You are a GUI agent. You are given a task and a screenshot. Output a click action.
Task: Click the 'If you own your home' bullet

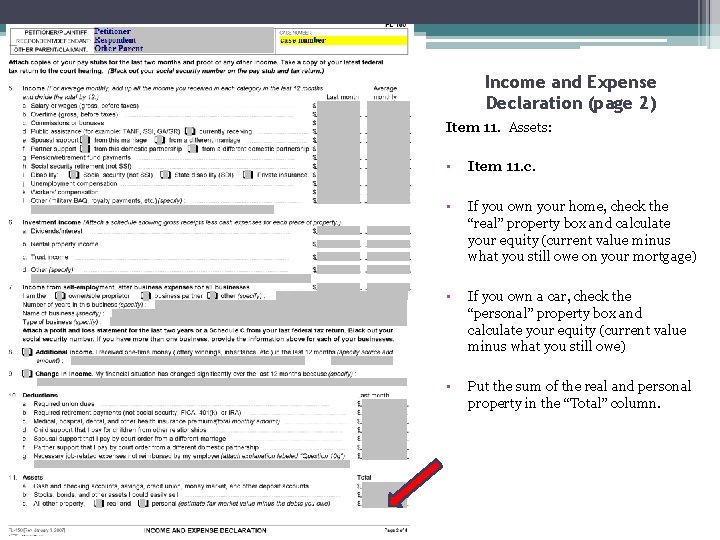pyautogui.click(x=582, y=231)
